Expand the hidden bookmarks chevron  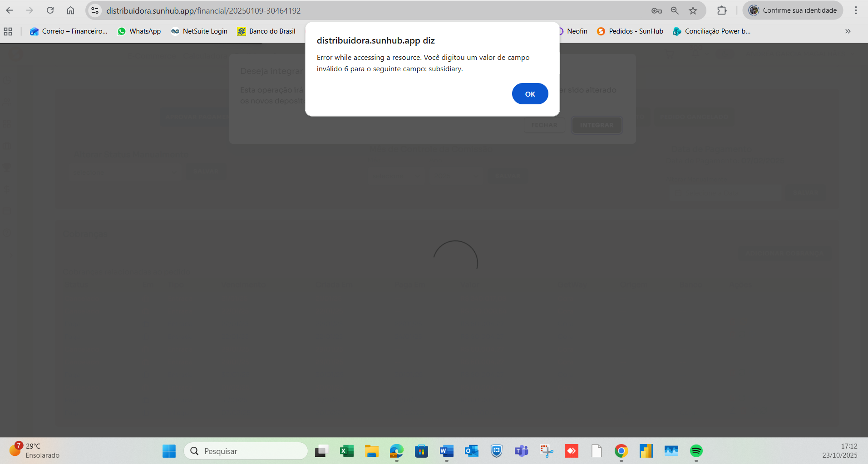[848, 31]
